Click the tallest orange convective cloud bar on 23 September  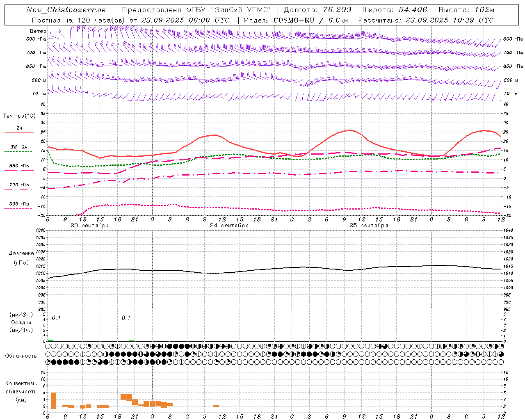[53, 401]
